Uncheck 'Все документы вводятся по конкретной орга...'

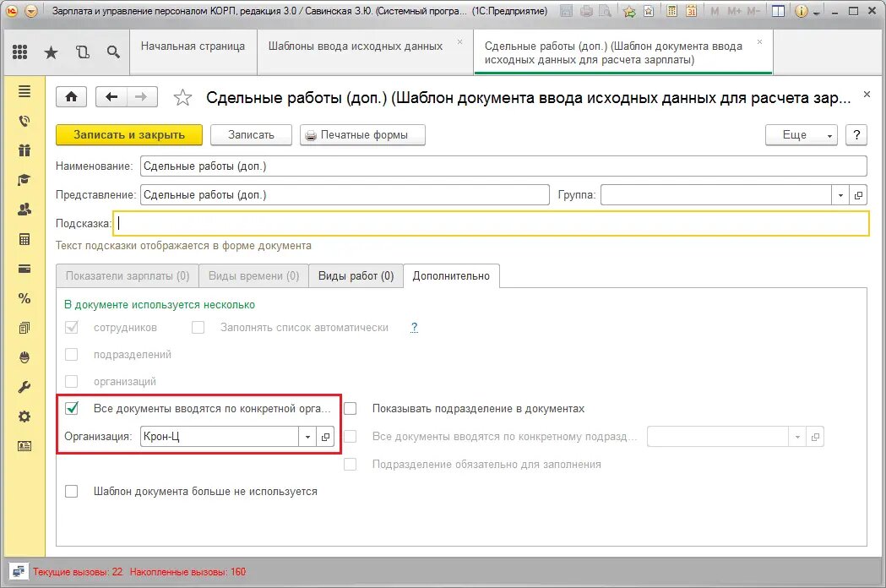[x=72, y=408]
